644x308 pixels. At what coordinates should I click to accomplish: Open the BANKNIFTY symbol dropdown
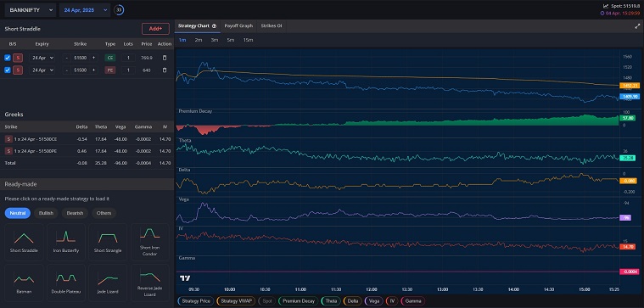point(31,10)
